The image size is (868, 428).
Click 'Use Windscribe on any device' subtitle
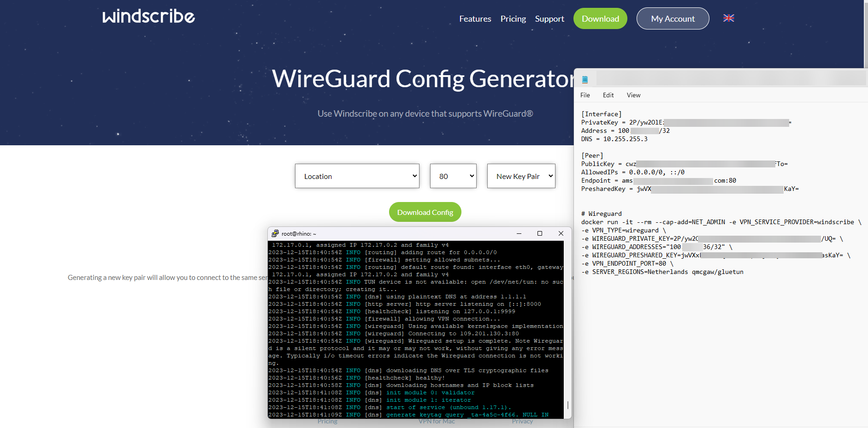425,113
